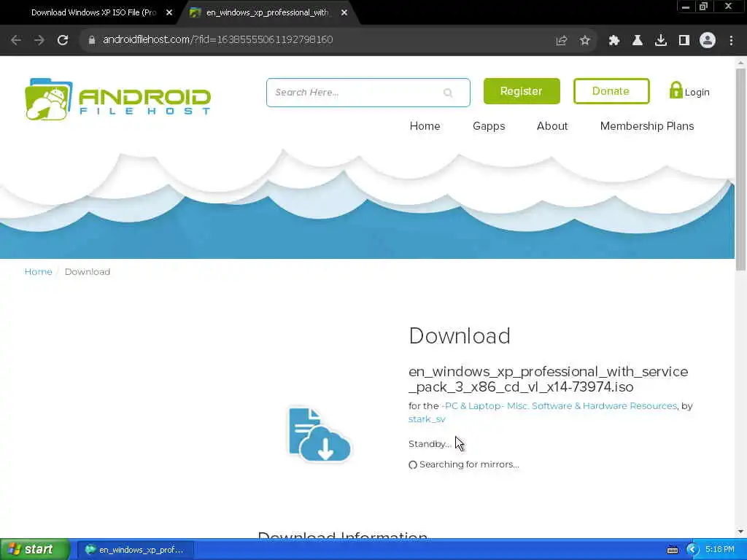Open the PC & Laptop Misc. Software link
The width and height of the screenshot is (747, 560).
pos(560,406)
